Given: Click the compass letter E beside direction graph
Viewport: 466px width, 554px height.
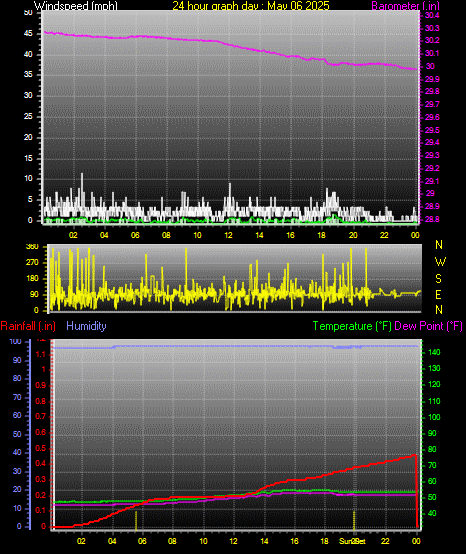Looking at the screenshot, I should click(438, 294).
